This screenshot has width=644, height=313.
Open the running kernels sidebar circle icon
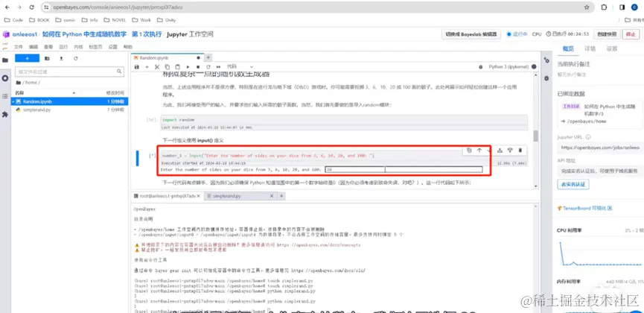coord(5,78)
